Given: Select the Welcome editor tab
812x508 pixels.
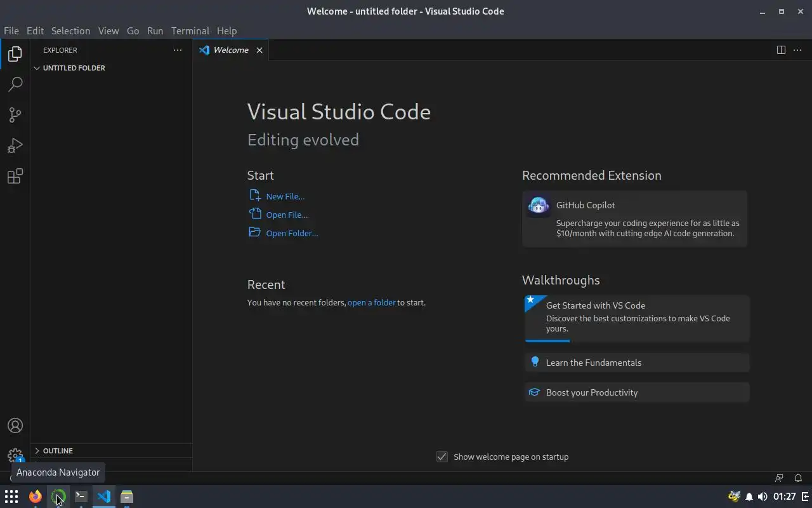Looking at the screenshot, I should click(x=231, y=50).
